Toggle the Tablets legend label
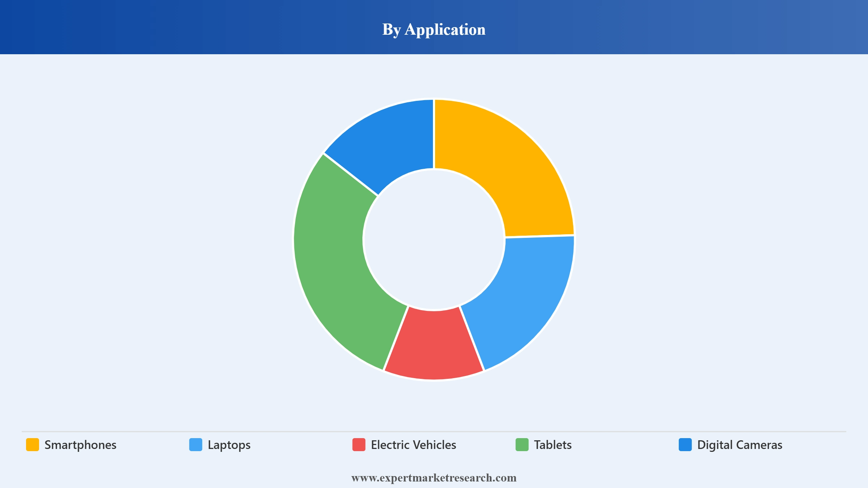 pyautogui.click(x=553, y=445)
